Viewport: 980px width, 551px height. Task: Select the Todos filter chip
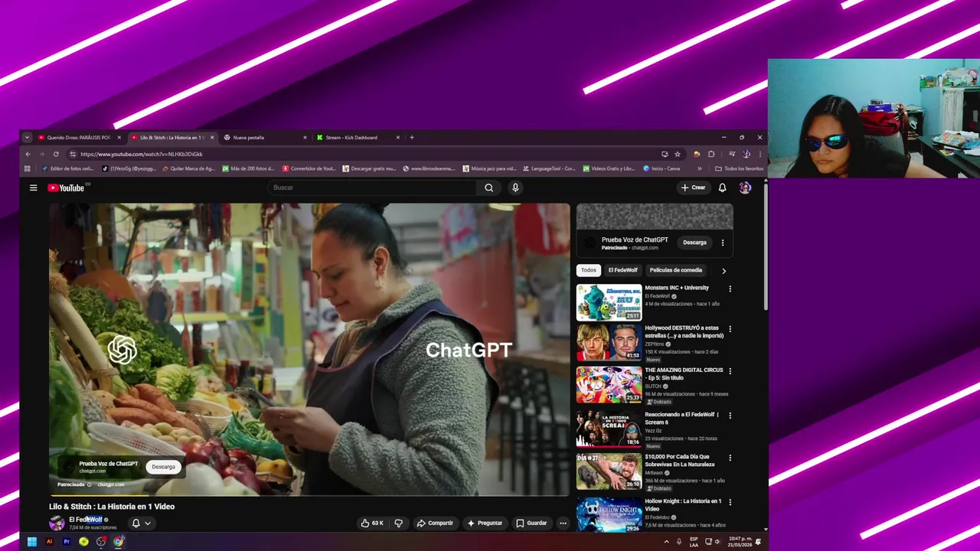(x=588, y=270)
